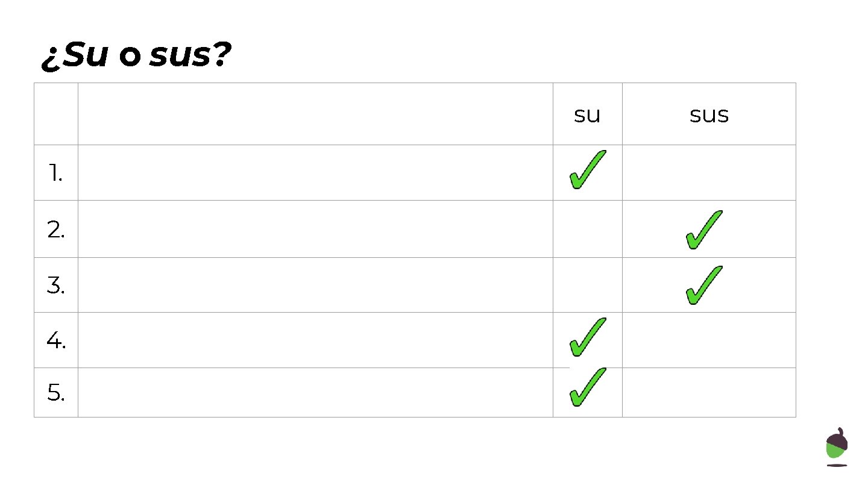This screenshot has width=868, height=488.
Task: Click the acorn logo in the corner
Action: click(837, 447)
